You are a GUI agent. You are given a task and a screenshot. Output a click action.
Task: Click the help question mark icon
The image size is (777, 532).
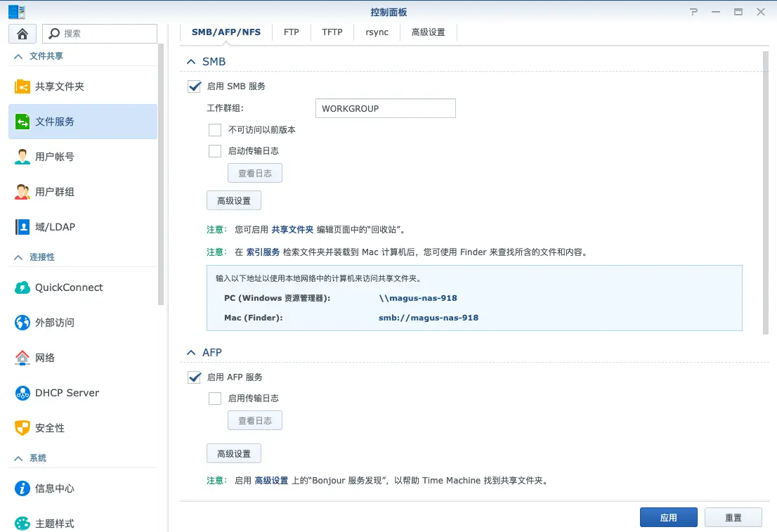click(694, 12)
